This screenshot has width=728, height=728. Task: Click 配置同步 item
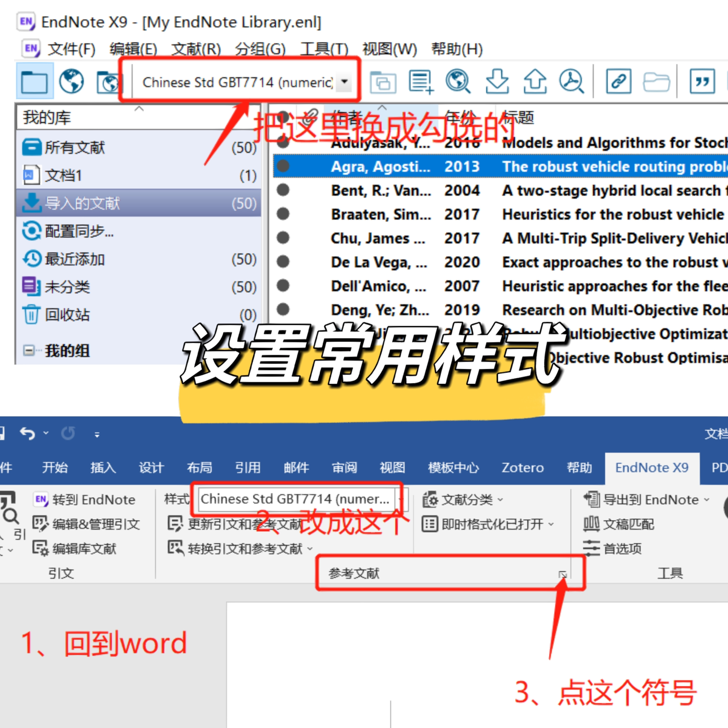pyautogui.click(x=139, y=231)
